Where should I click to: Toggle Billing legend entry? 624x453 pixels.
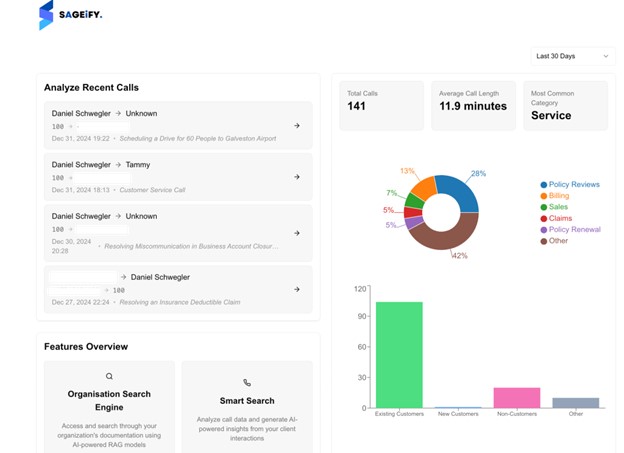point(558,196)
